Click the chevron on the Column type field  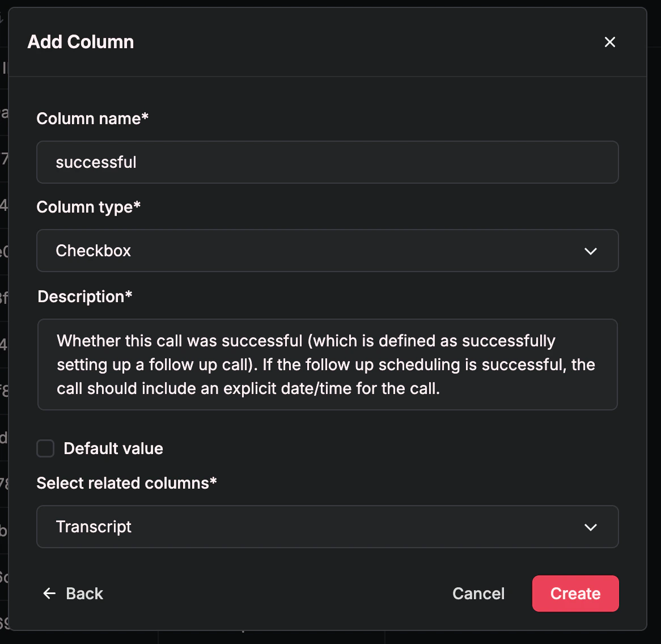tap(591, 251)
